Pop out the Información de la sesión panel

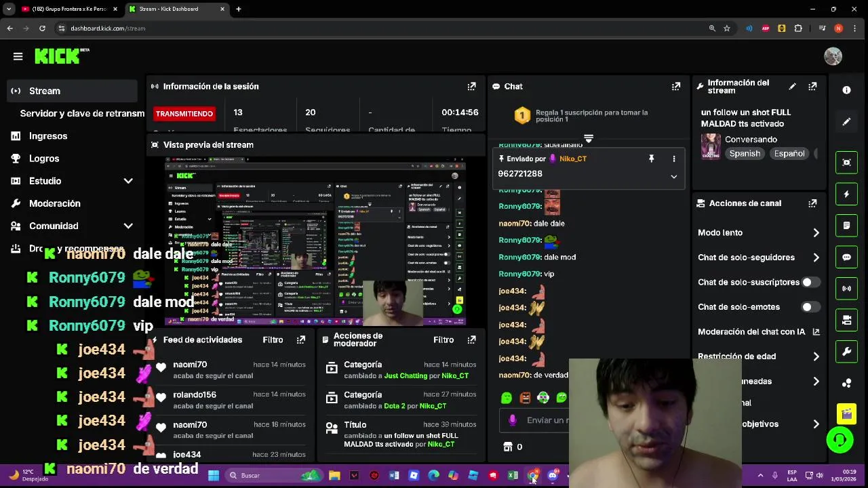(x=471, y=86)
